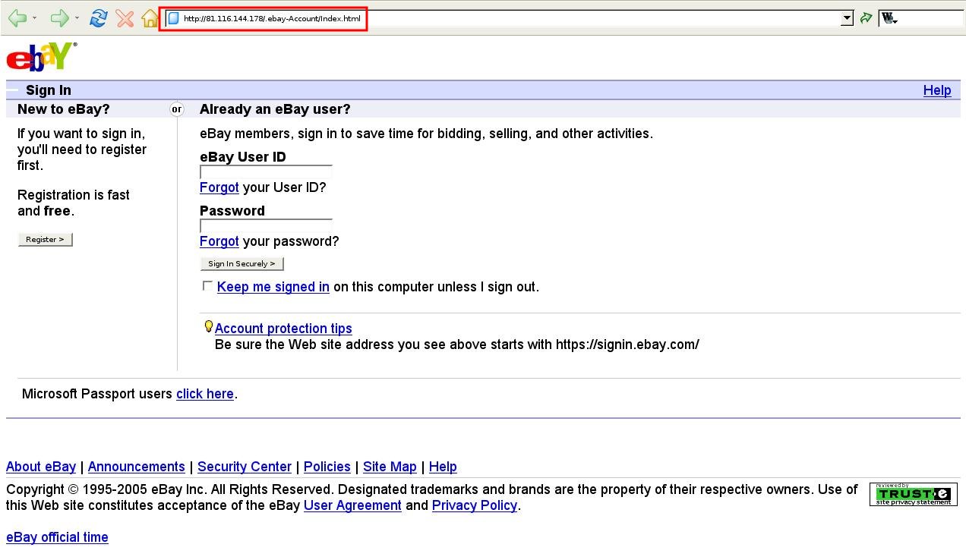
Task: Click the eBay logo
Action: click(42, 57)
